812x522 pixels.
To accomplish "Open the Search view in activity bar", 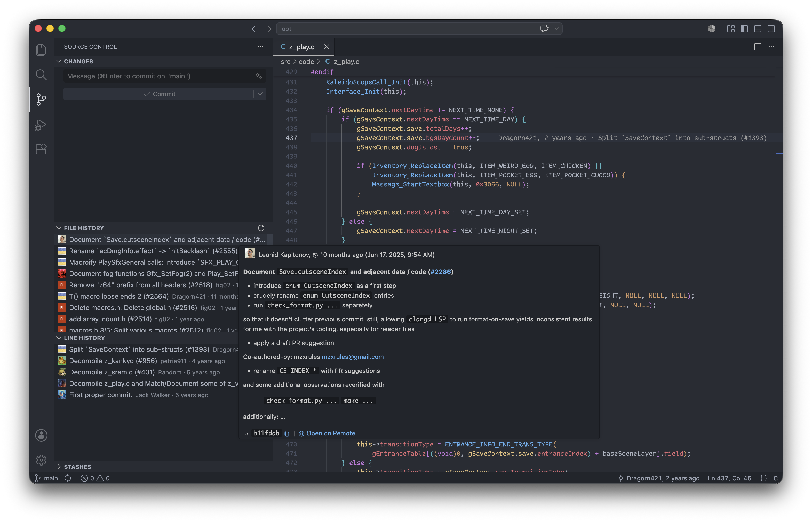I will pos(41,75).
